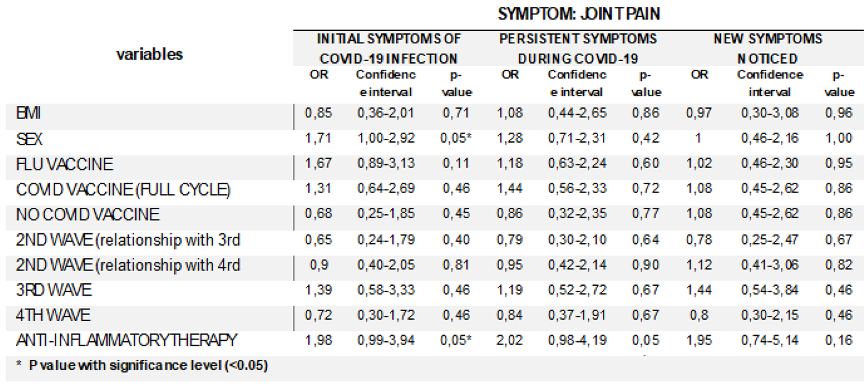Image resolution: width=868 pixels, height=387 pixels.
Task: Select the 'variables' column header
Action: [150, 54]
